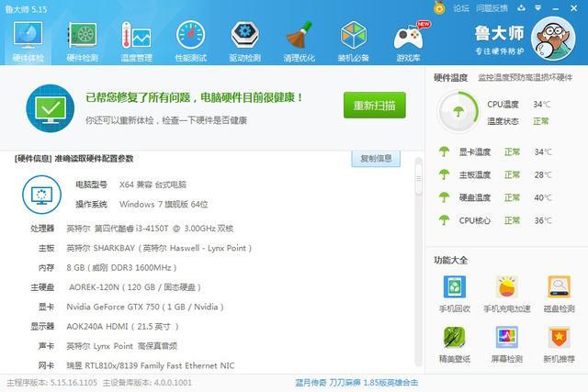
Task: Click the gold medal icon in title bar
Action: tap(440, 8)
